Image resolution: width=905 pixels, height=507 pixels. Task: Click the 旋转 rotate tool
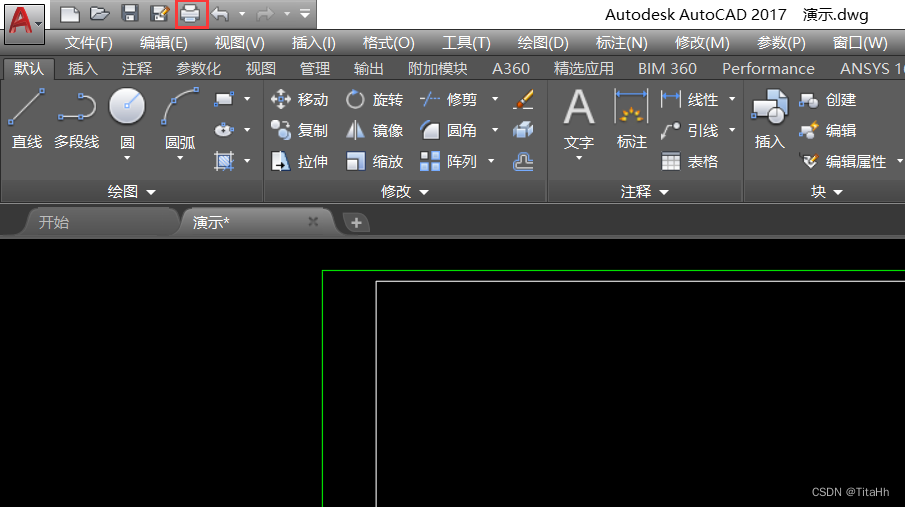374,99
